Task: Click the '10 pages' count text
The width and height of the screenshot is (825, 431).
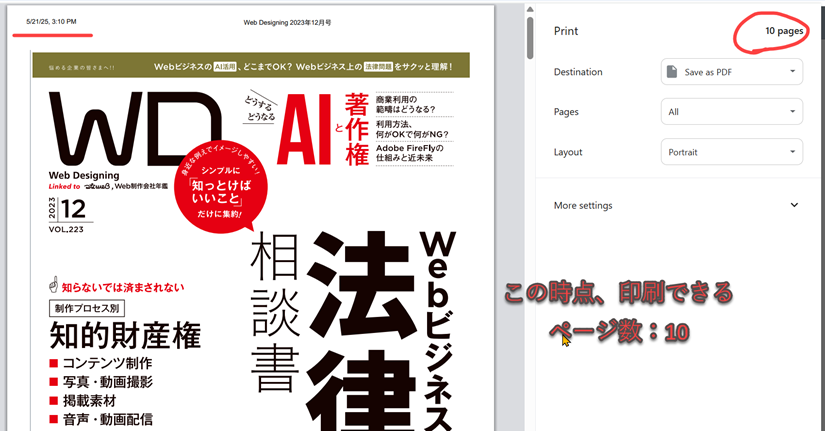Action: point(784,31)
